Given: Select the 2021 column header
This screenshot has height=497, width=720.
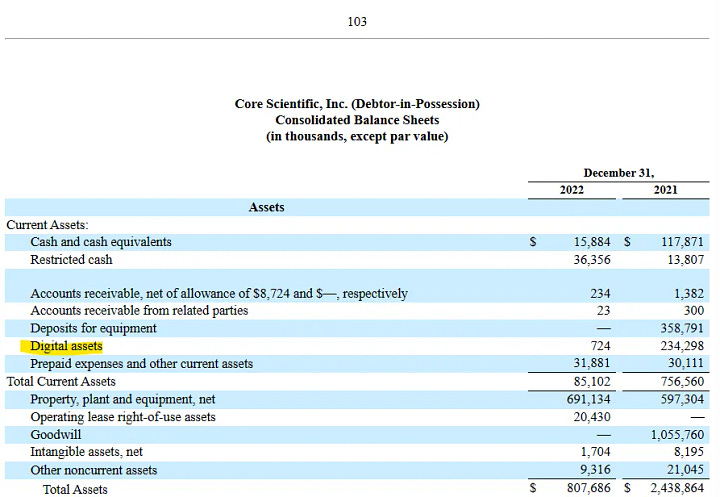Looking at the screenshot, I should point(665,190).
